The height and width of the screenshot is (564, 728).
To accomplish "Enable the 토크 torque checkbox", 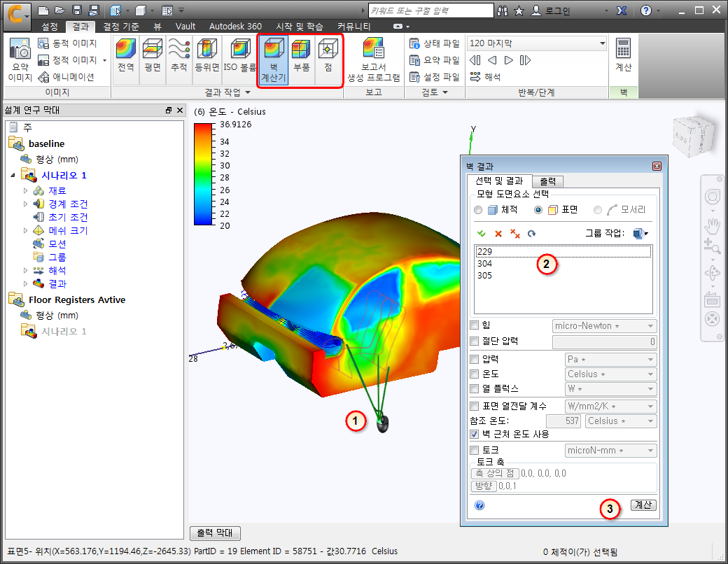I will tap(474, 450).
